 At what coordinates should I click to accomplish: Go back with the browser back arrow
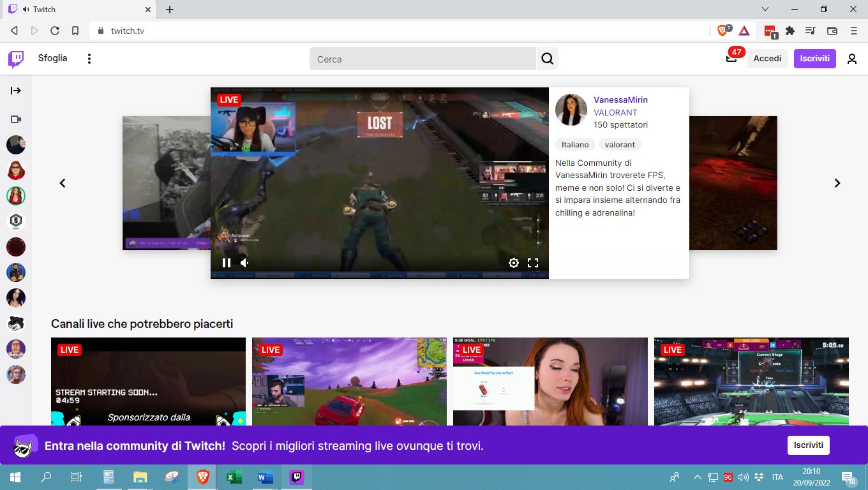pos(14,31)
